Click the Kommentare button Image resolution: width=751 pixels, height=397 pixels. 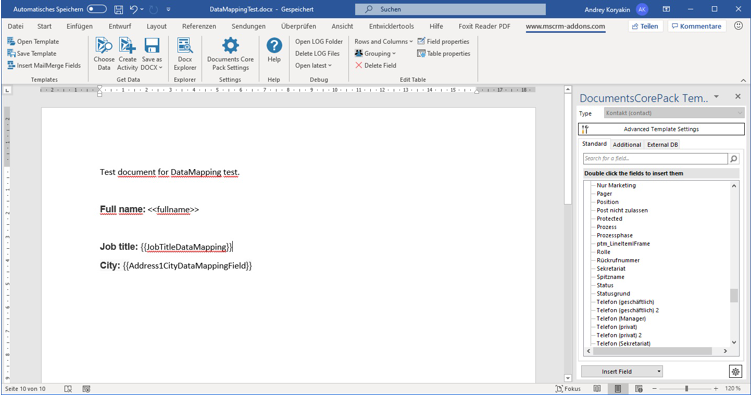pos(696,26)
